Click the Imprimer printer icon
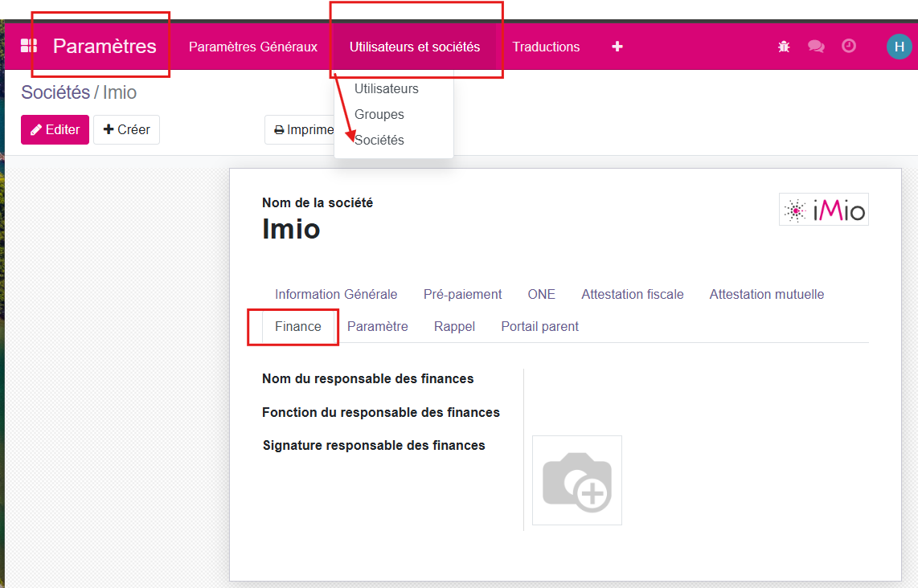The image size is (918, 588). (280, 129)
